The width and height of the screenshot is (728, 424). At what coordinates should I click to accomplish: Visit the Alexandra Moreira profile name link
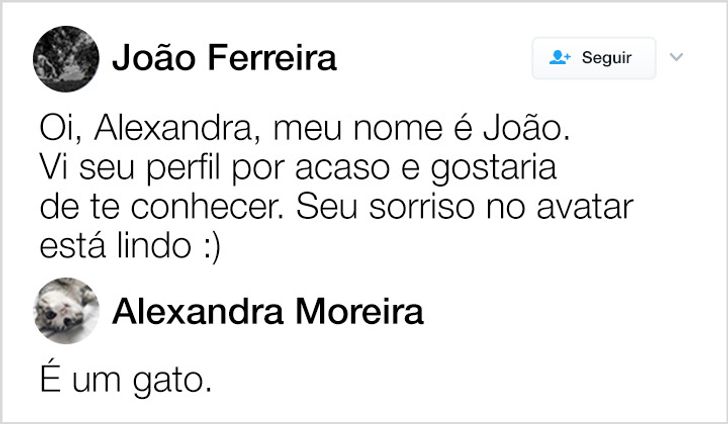click(x=268, y=311)
